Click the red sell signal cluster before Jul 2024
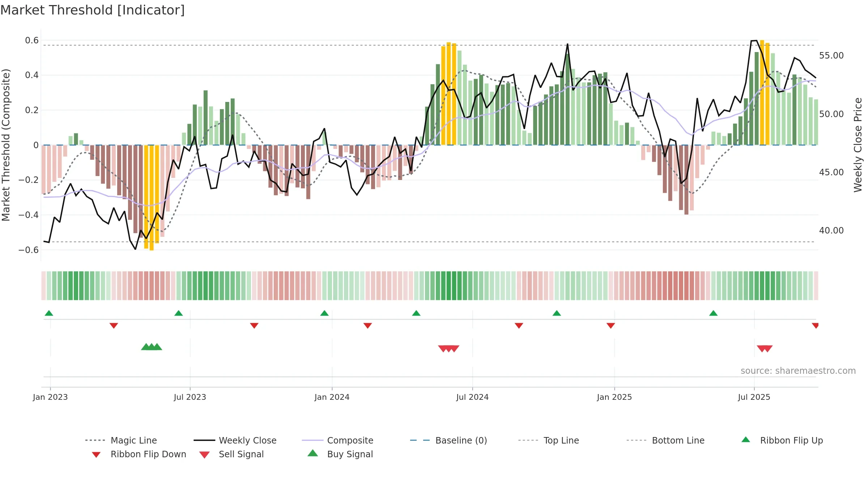This screenshot has height=488, width=868. click(x=449, y=348)
